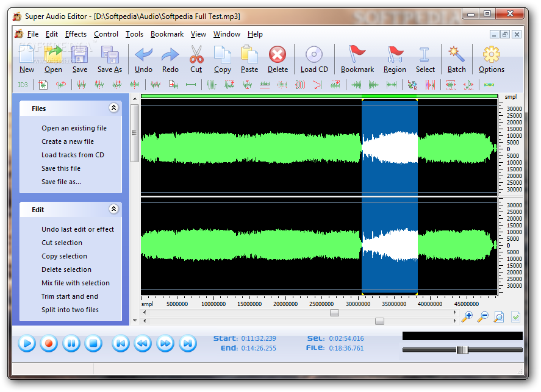
Task: Open Options gear icon
Action: coord(492,54)
